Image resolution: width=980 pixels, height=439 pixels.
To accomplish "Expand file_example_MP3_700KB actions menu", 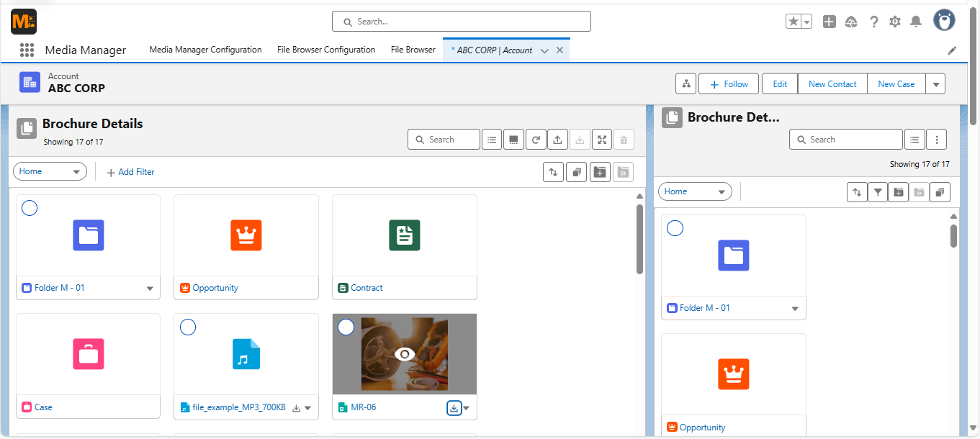I will [308, 408].
